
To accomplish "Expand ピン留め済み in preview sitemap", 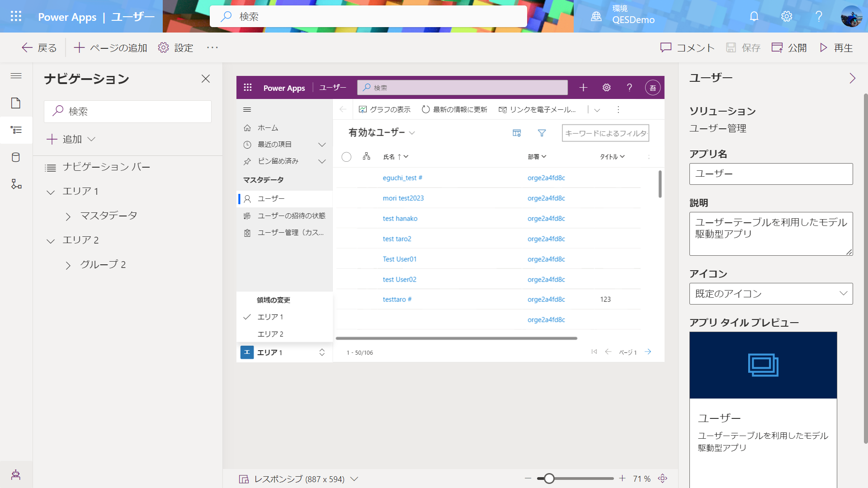I will pyautogui.click(x=322, y=161).
